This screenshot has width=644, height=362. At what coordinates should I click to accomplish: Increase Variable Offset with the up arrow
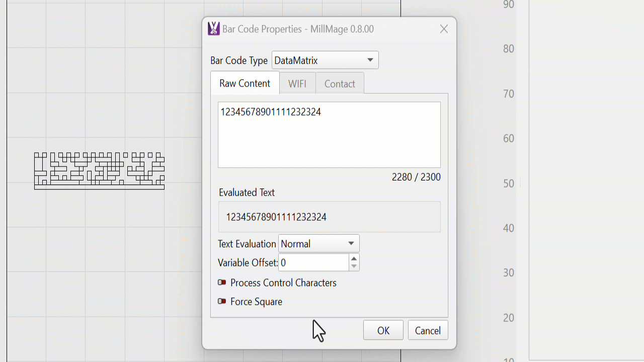tap(354, 258)
